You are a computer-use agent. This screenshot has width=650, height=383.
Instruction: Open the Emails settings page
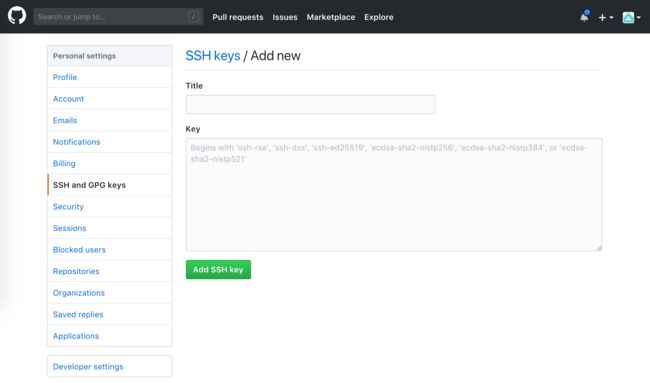[x=110, y=120]
